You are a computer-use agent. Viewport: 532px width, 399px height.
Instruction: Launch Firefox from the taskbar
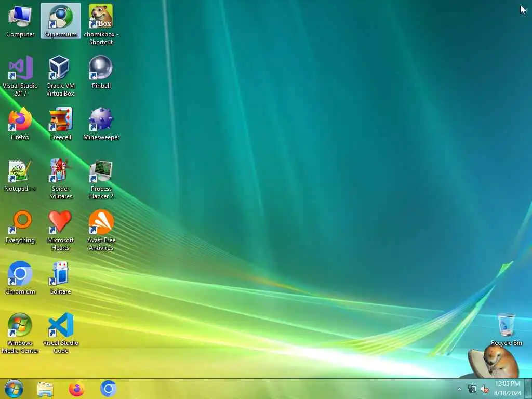point(77,389)
